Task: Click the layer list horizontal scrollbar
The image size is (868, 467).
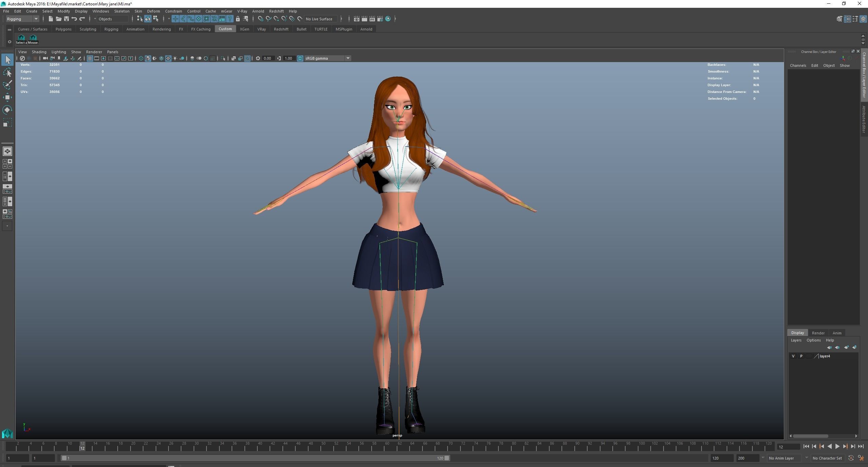Action: (x=810, y=436)
